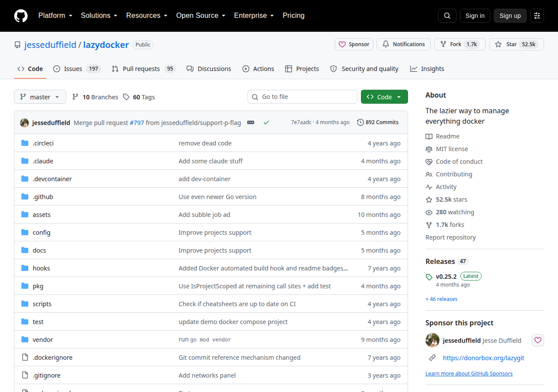Click the Go to file search field

(303, 97)
